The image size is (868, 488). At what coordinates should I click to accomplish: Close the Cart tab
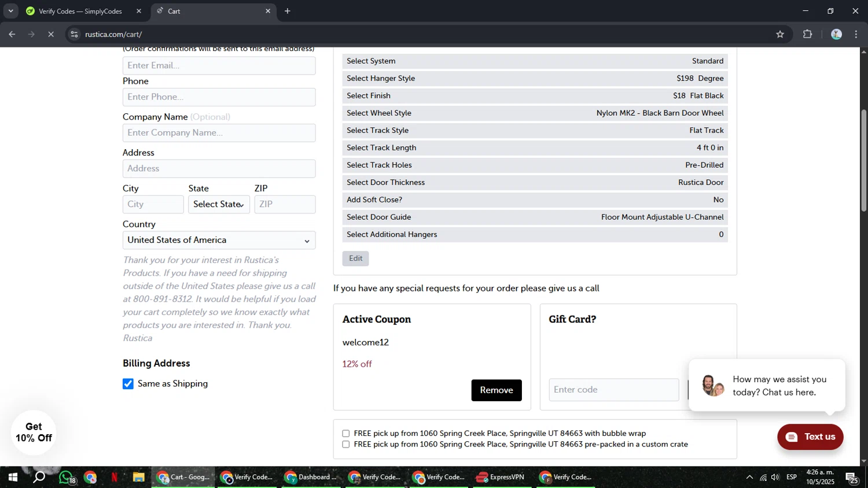[268, 11]
